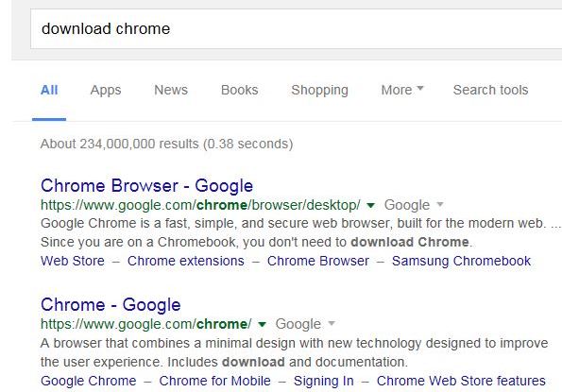This screenshot has width=562, height=392.
Task: Expand the Google dropdown beside the desktop URL
Action: [x=414, y=205]
